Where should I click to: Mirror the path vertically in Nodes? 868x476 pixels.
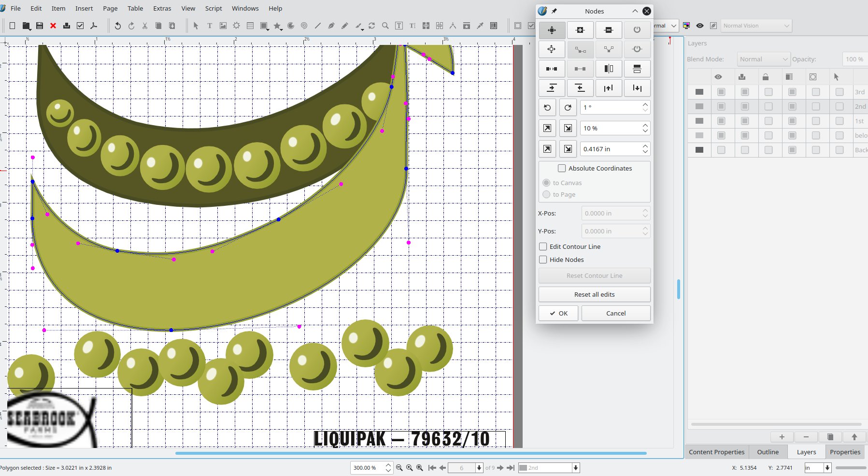coord(637,69)
